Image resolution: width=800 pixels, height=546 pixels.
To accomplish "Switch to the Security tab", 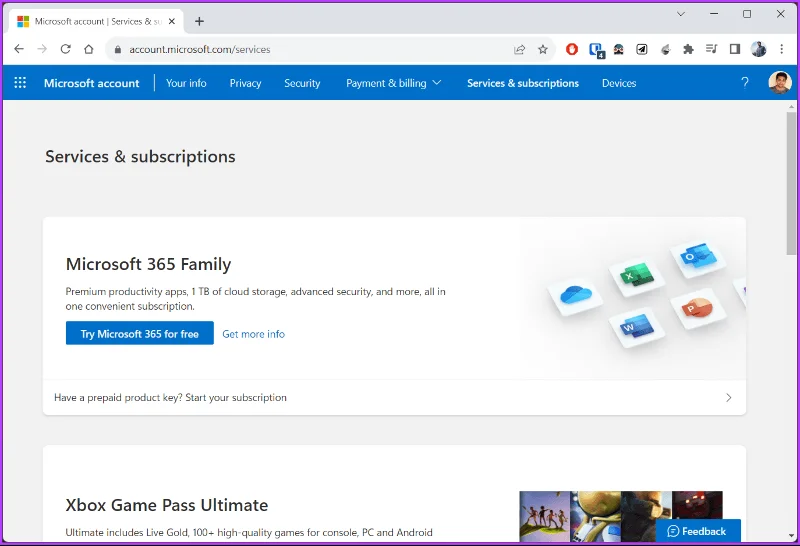I will 302,83.
